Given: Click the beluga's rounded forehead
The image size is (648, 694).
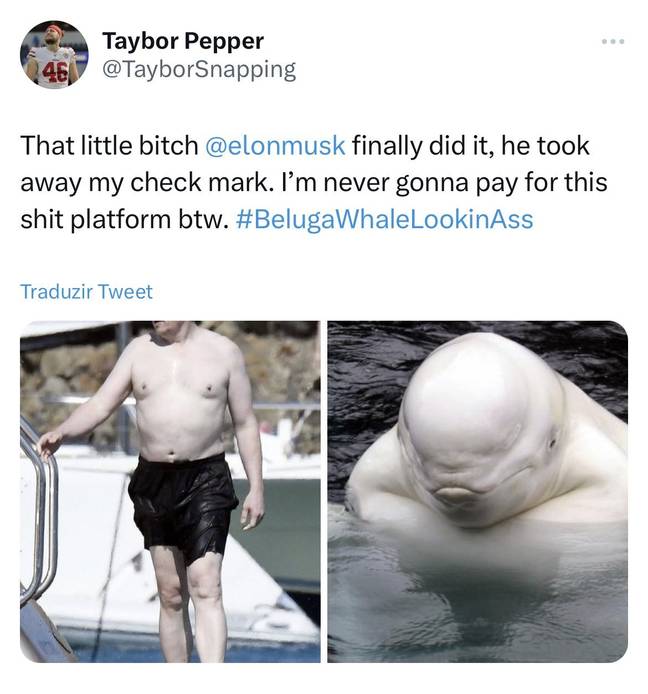Looking at the screenshot, I should pyautogui.click(x=469, y=385).
